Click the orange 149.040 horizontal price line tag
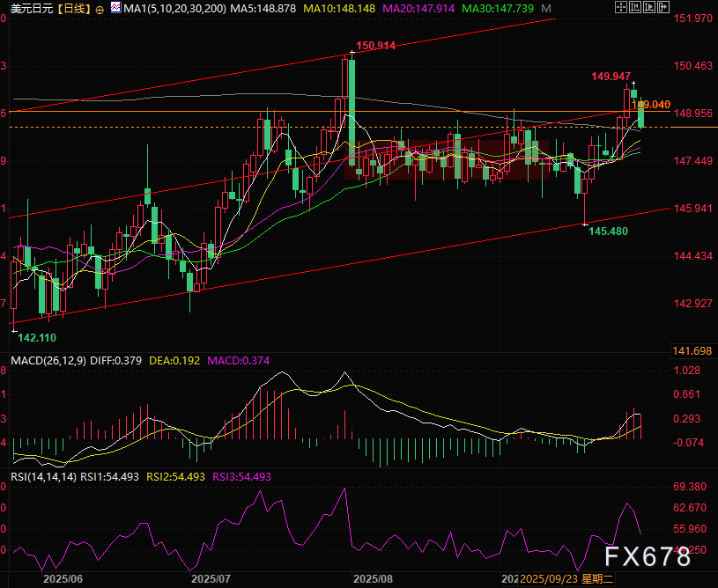 [652, 104]
